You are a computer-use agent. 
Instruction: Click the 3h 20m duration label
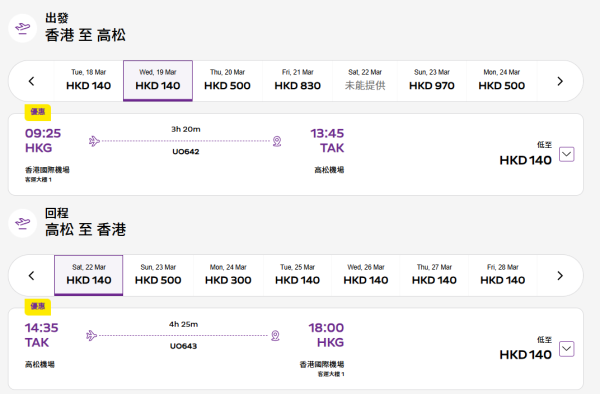tap(186, 129)
